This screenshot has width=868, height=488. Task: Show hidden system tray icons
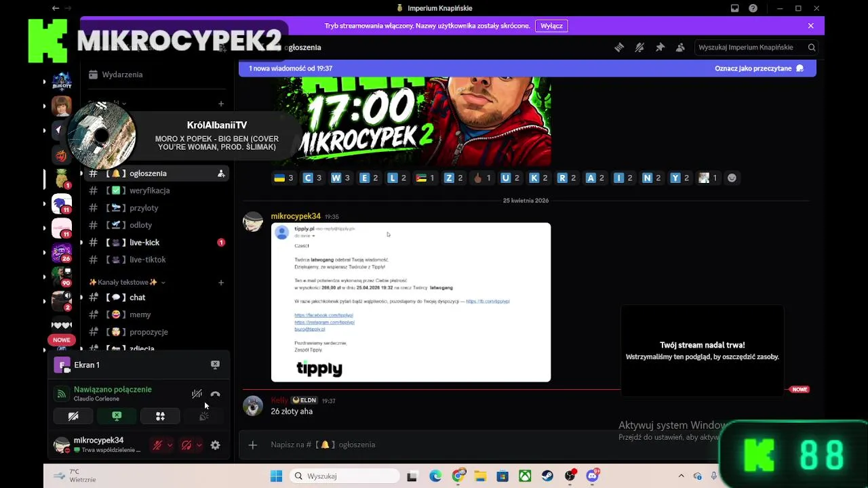point(681,476)
